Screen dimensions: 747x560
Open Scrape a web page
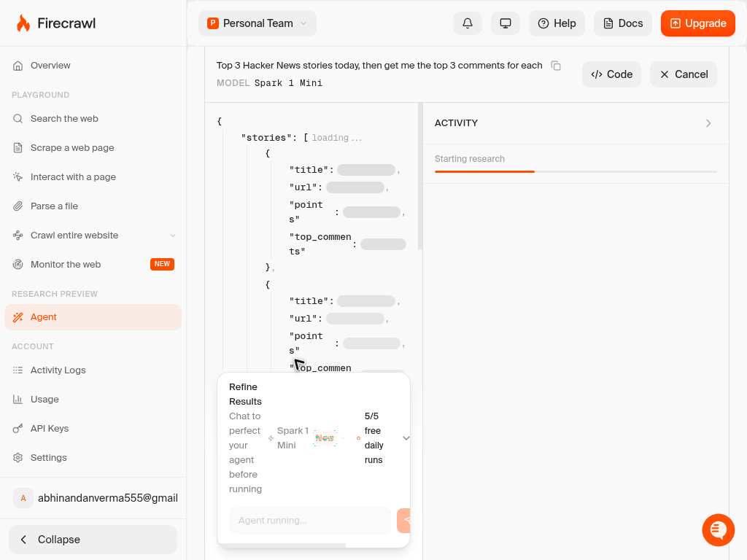(93, 147)
